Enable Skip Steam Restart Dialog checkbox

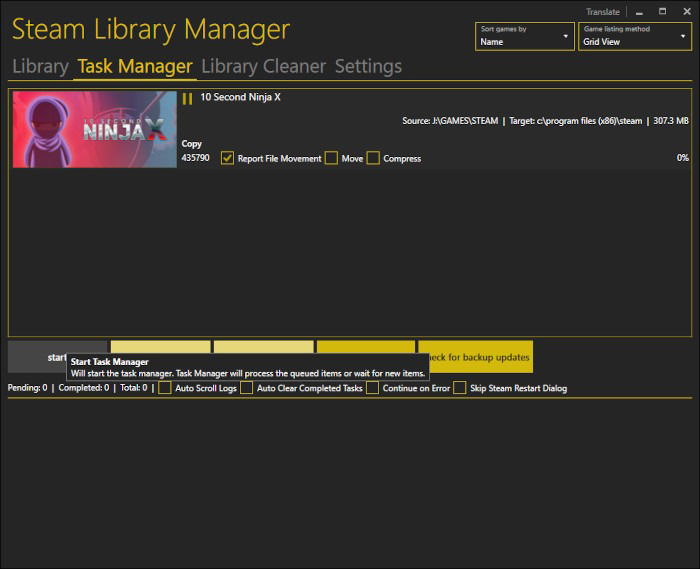[460, 388]
